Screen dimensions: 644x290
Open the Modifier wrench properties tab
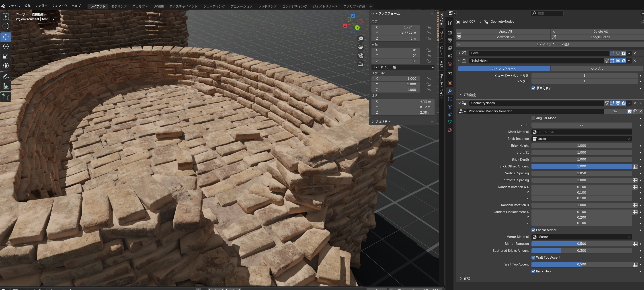(449, 91)
